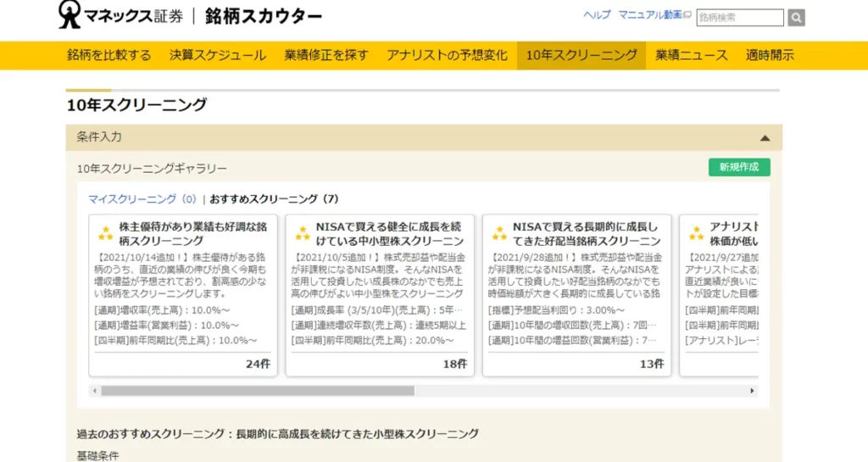Click the ヘルプ link
868x462 pixels.
[597, 15]
